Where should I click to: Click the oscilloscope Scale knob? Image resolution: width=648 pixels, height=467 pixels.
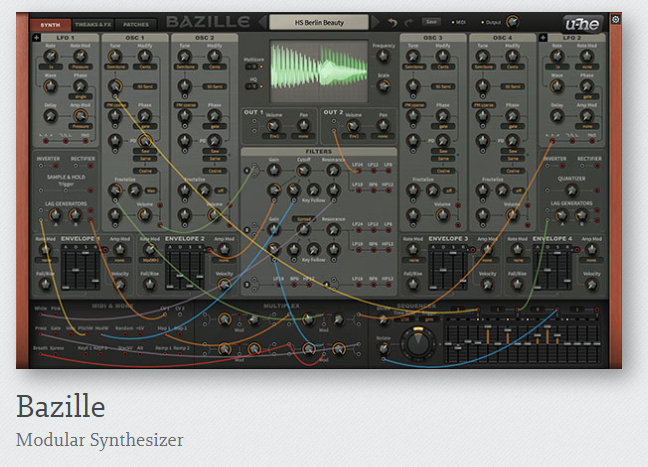point(384,86)
